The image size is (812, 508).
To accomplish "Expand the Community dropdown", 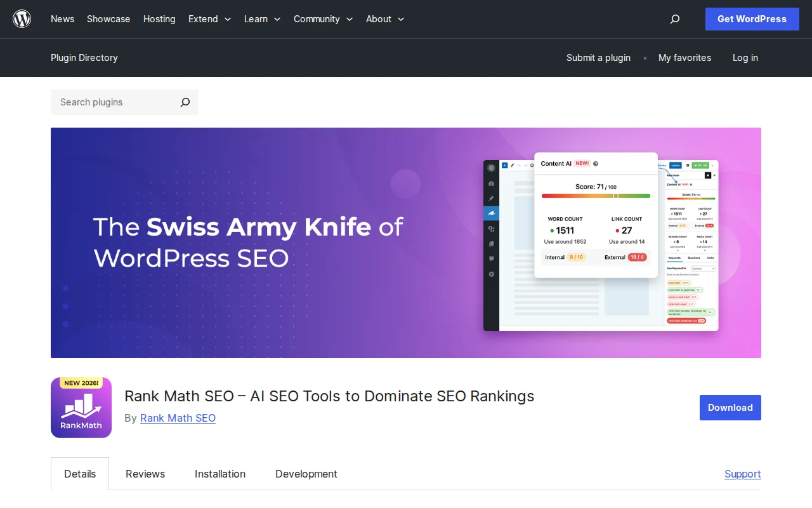I will pyautogui.click(x=323, y=19).
